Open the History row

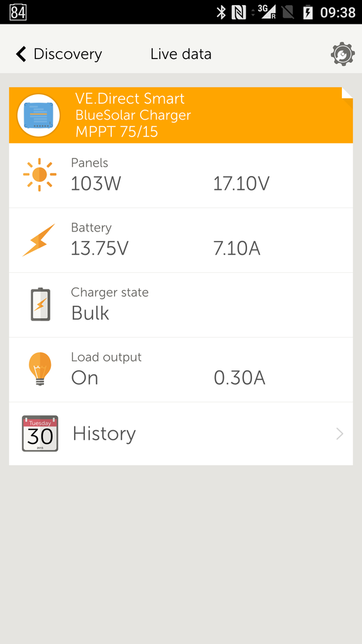(x=181, y=434)
